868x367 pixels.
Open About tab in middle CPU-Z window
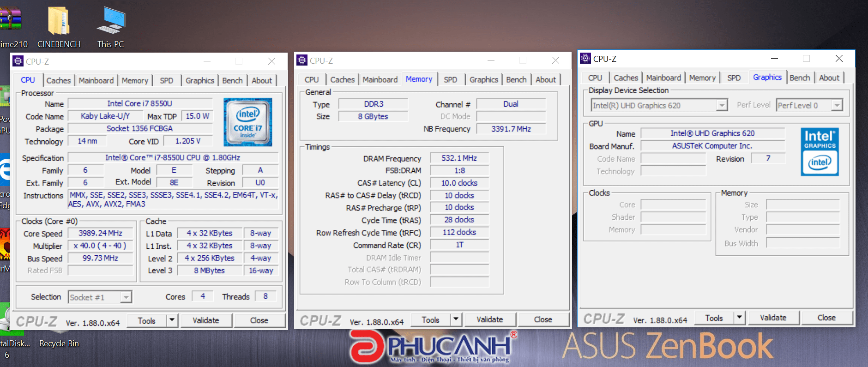pyautogui.click(x=546, y=79)
